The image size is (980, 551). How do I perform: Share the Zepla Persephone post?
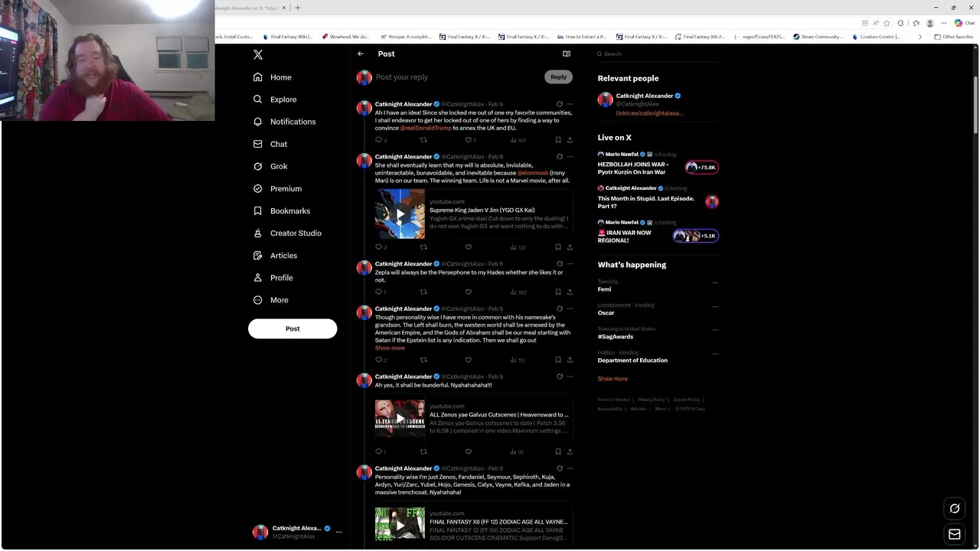570,292
